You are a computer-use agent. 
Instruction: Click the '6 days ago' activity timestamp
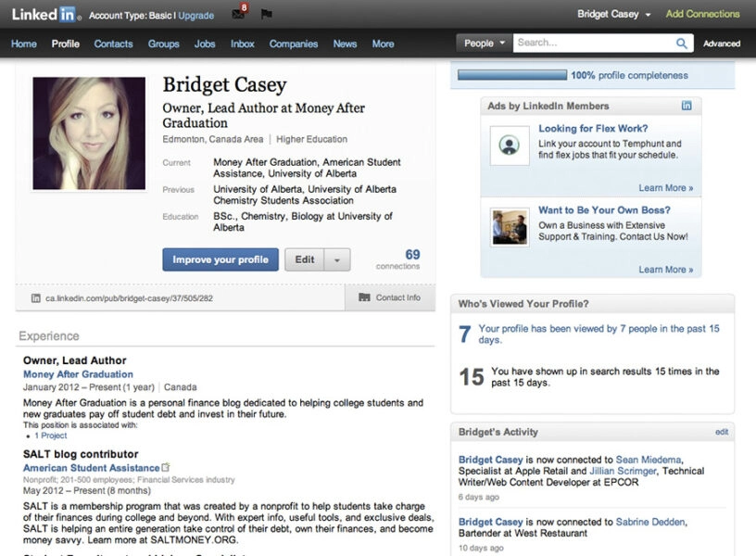pos(479,497)
